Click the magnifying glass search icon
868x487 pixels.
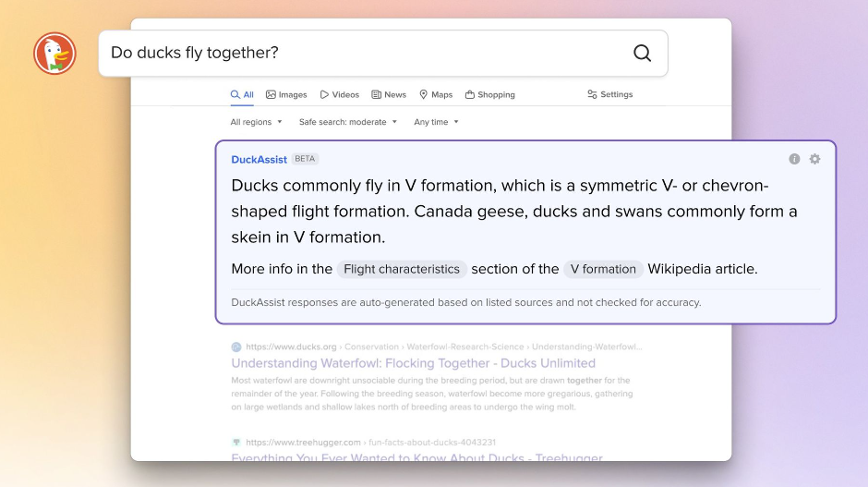(642, 54)
